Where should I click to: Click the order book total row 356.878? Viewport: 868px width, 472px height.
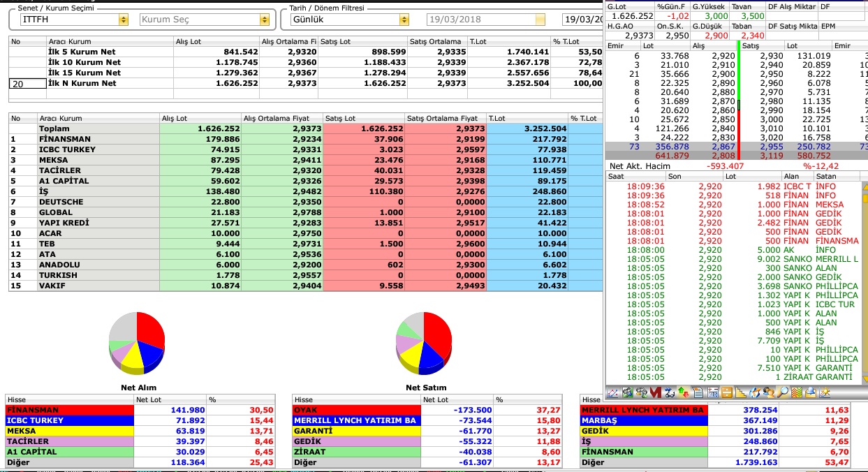point(737,146)
